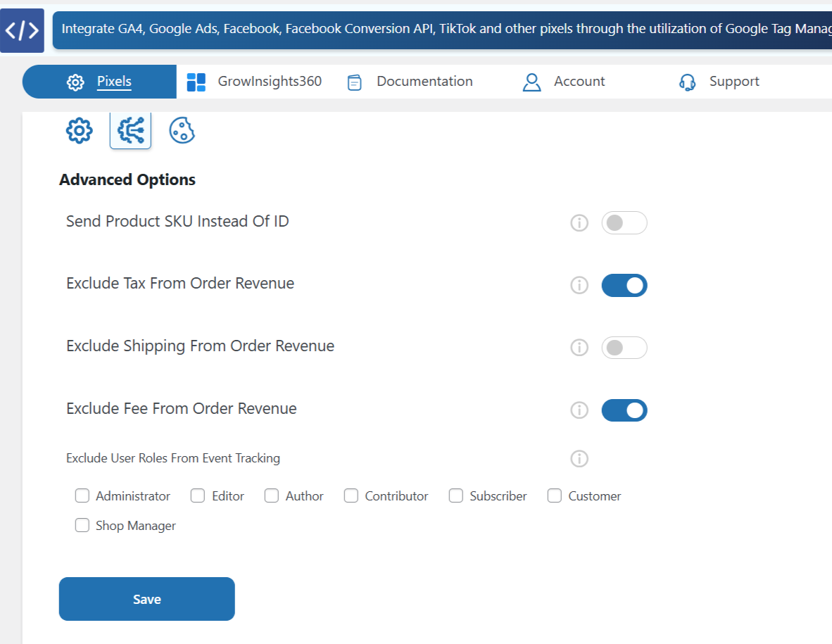The height and width of the screenshot is (644, 832).
Task: View info about Send Product SKU Instead Of ID
Action: pos(579,222)
